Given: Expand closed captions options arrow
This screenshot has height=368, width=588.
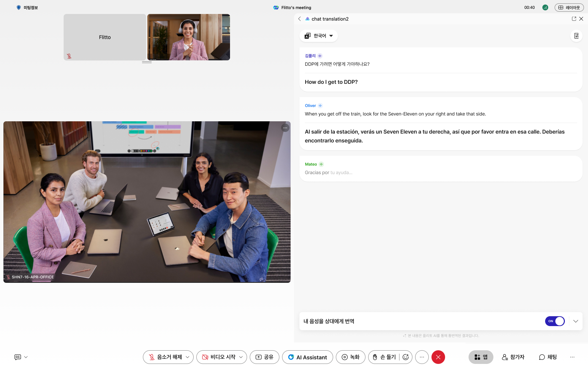Looking at the screenshot, I should 26,357.
